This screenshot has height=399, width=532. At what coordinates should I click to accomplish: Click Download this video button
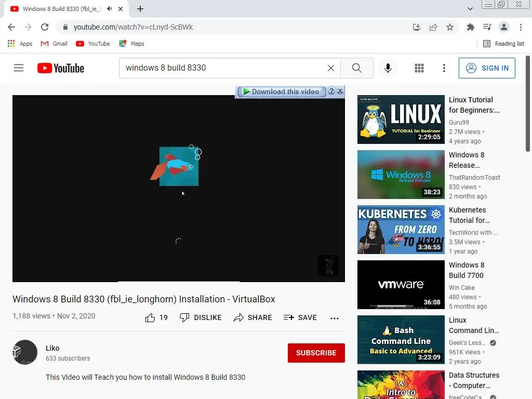pyautogui.click(x=281, y=91)
